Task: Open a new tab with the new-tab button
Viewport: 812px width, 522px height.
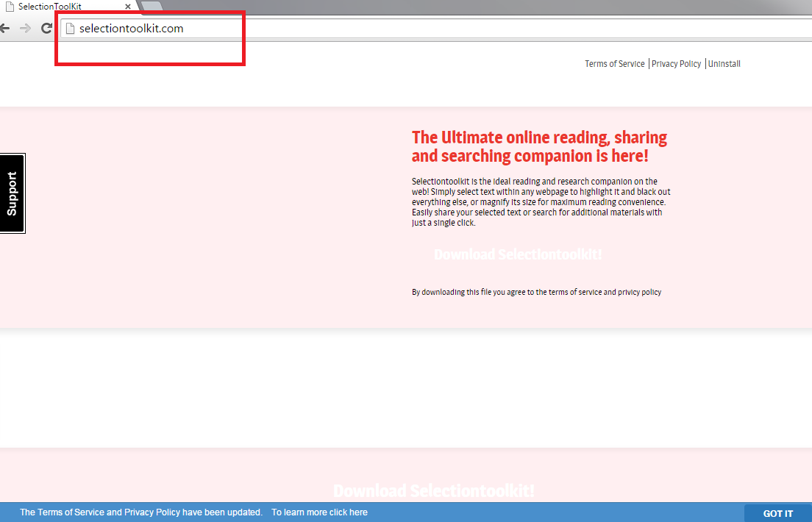Action: [x=151, y=6]
